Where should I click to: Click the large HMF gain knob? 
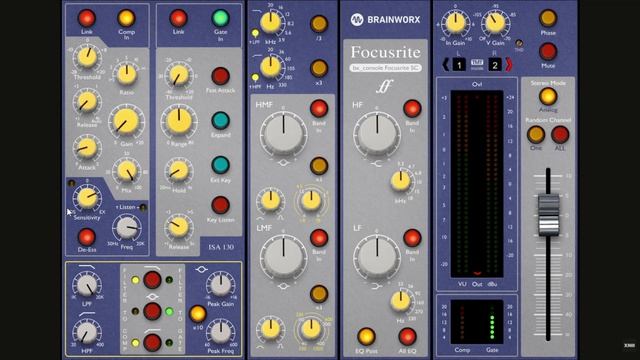[x=284, y=133]
